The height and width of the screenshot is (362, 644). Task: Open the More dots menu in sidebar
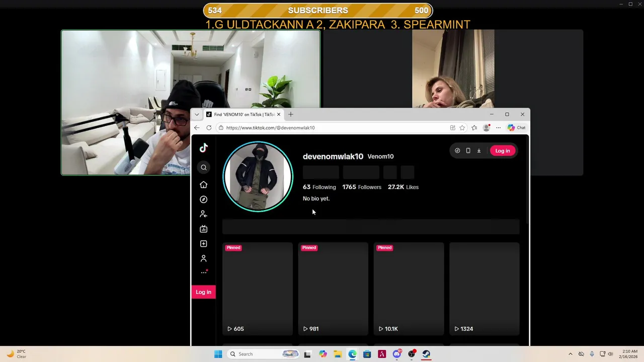[204, 273]
